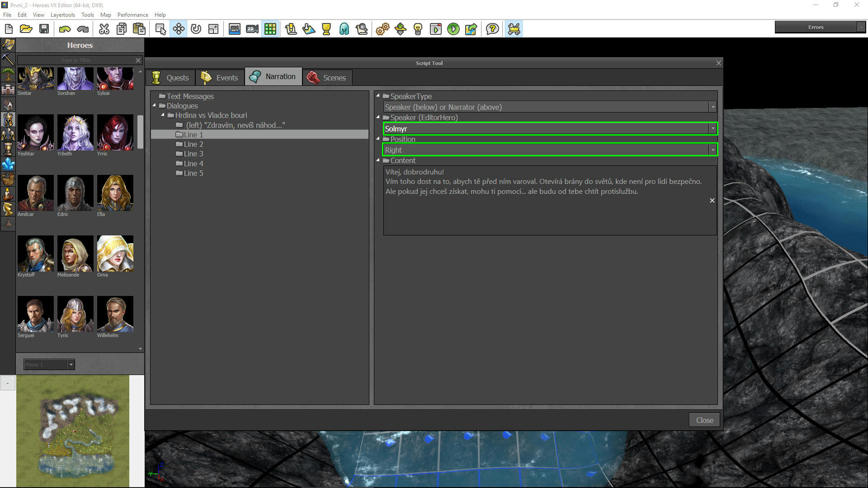Open the golden trophy toolbar icon
The width and height of the screenshot is (868, 488).
pyautogui.click(x=326, y=29)
